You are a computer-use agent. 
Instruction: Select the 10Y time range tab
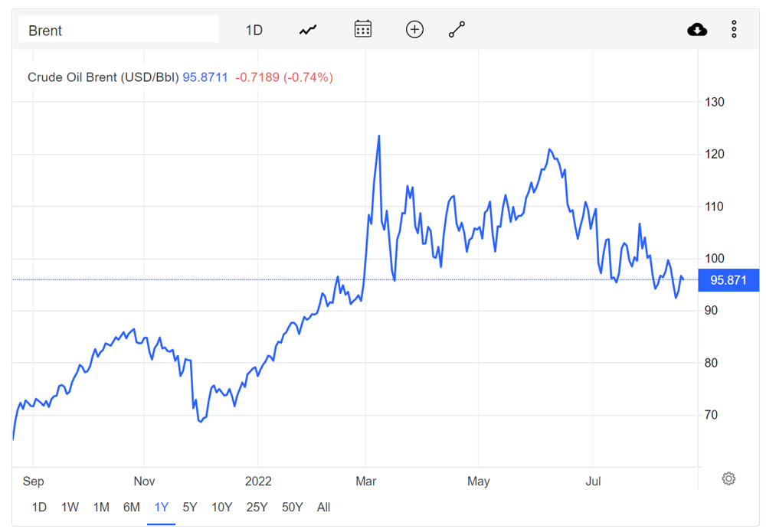[x=222, y=507]
